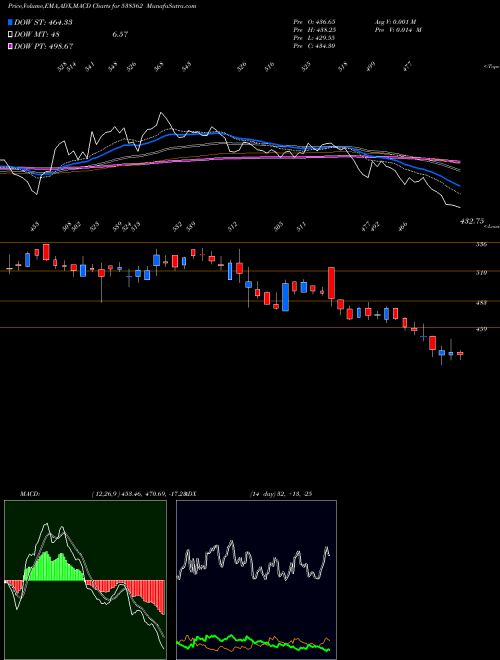The image size is (500, 660).
Task: Select the 'DOW PT: 498.67' legend text
Action: tap(43, 46)
